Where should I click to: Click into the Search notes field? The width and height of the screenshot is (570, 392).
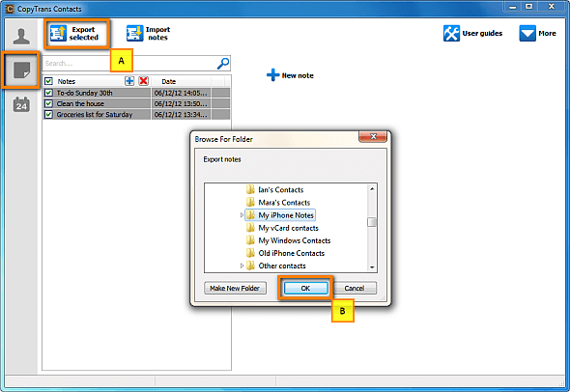[x=129, y=63]
